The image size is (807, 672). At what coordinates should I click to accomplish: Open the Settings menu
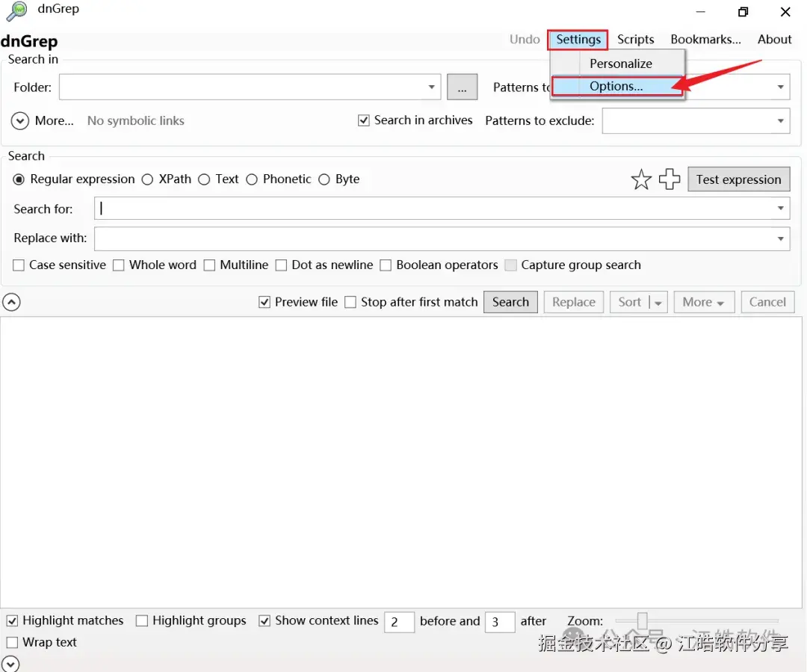(x=578, y=40)
